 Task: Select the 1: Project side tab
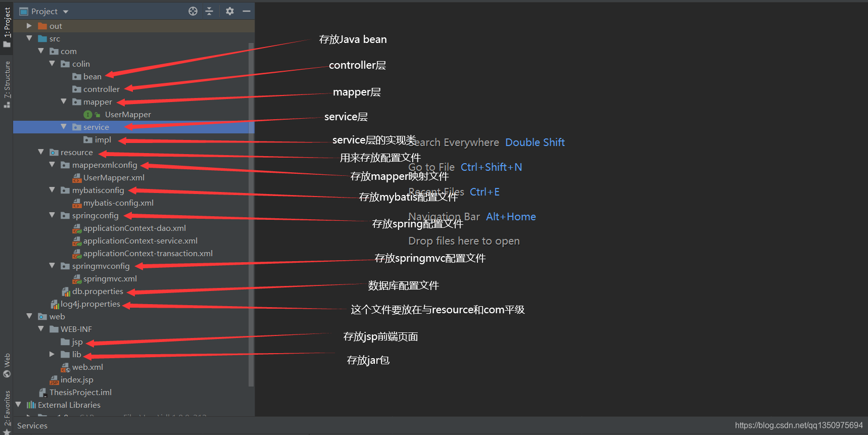(x=7, y=28)
